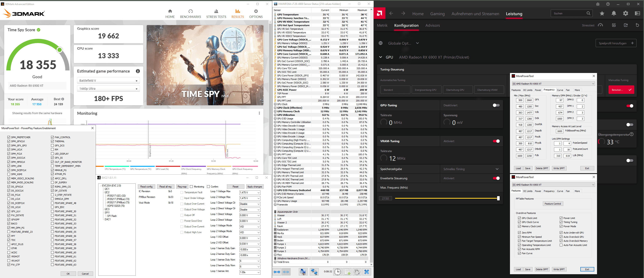
Task: Expand Globale Opt... profile chevron
Action: [417, 43]
